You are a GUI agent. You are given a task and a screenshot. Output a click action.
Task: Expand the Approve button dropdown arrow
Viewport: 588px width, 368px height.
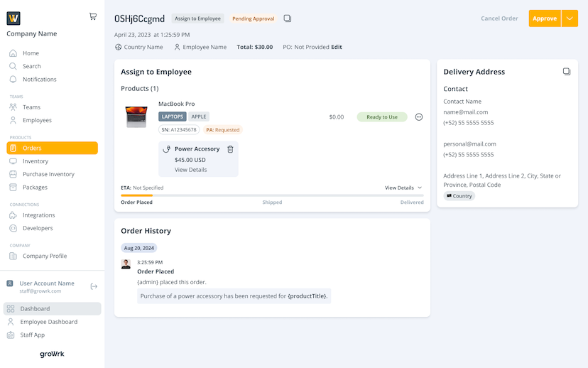[x=570, y=18]
